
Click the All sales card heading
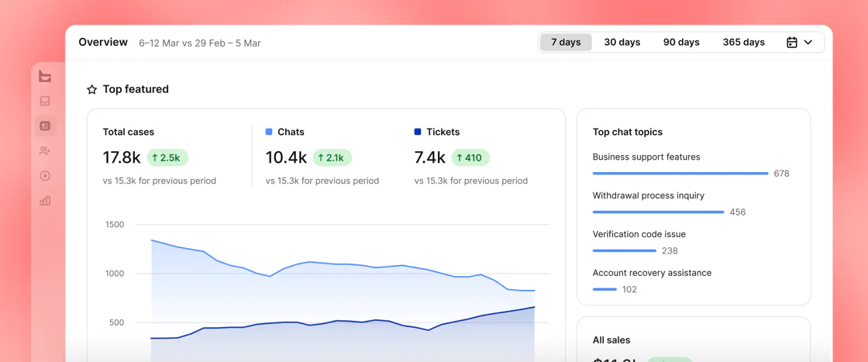coord(611,340)
